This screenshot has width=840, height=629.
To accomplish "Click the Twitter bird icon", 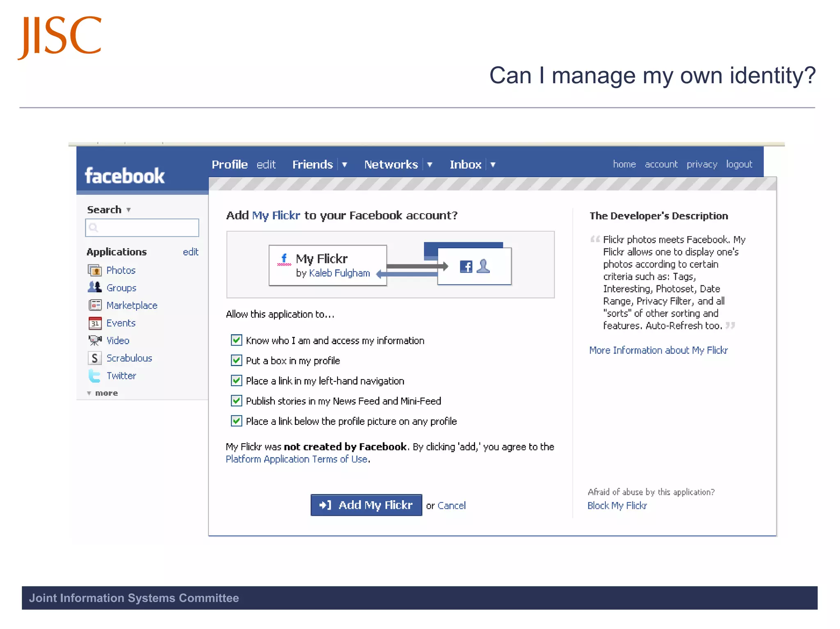I will coord(95,376).
